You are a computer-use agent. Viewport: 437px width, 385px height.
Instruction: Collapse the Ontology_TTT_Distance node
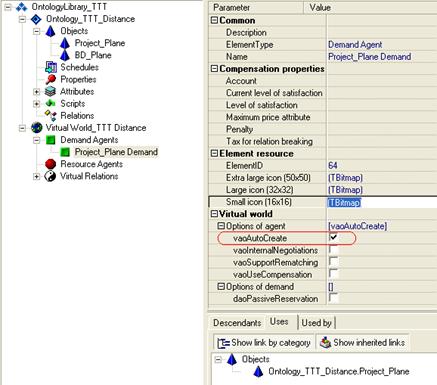click(x=22, y=19)
